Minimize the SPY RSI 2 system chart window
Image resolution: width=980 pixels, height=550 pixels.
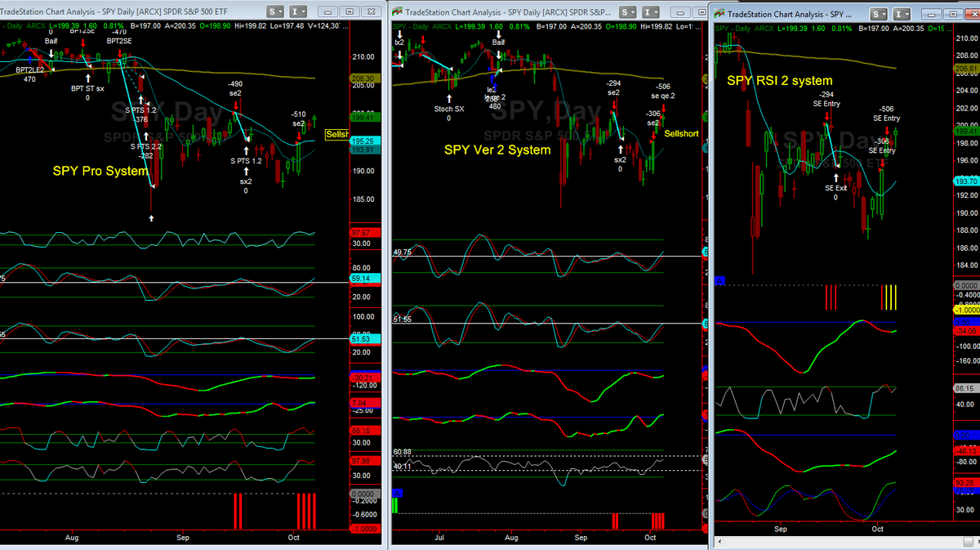[930, 16]
